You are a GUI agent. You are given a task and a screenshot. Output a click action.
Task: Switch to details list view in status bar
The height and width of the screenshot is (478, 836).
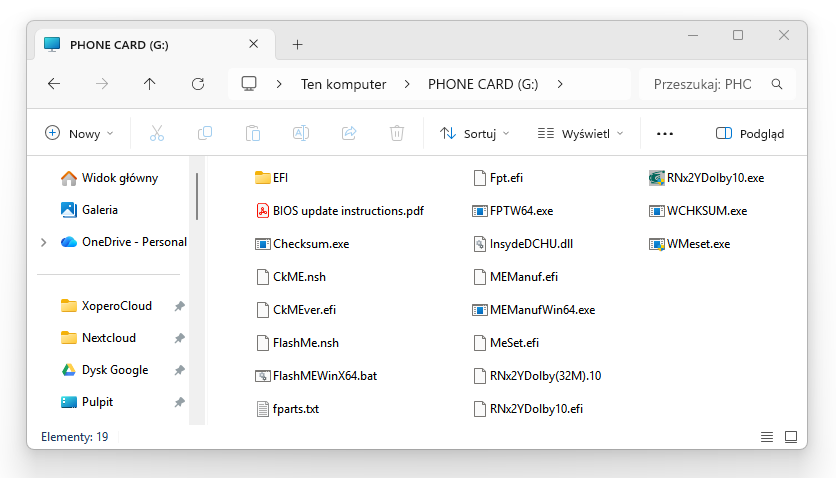(767, 437)
